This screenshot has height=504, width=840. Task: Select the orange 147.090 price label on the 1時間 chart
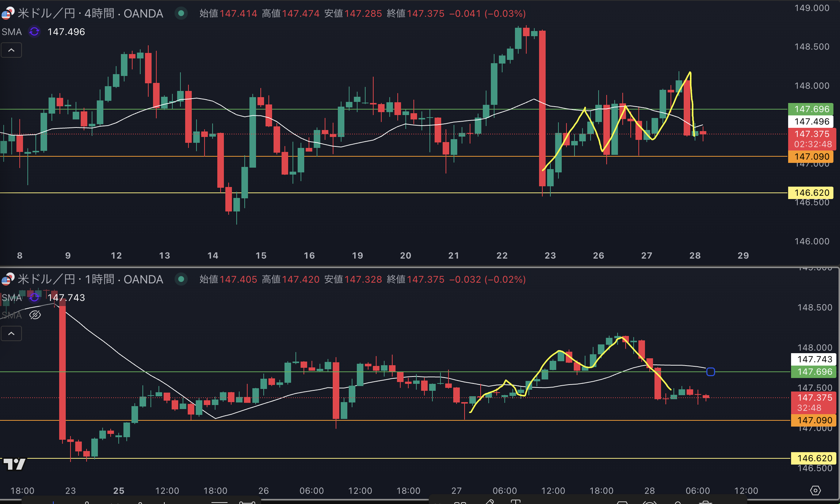tap(814, 420)
